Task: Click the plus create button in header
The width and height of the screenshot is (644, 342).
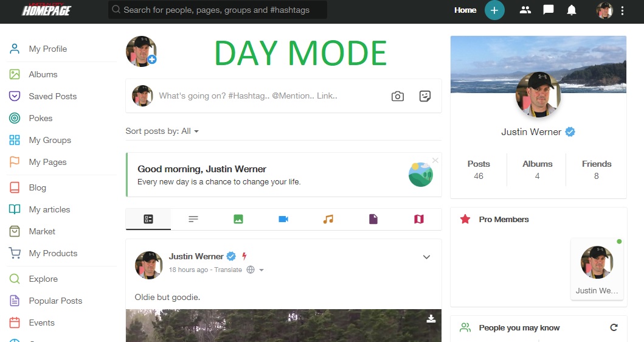Action: tap(494, 10)
